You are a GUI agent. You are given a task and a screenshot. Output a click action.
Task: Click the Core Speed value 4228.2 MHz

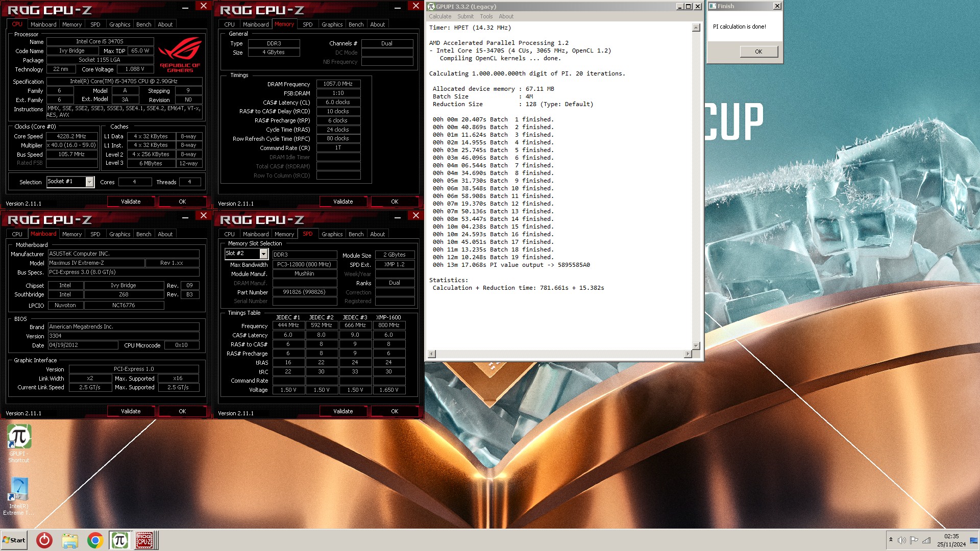(71, 136)
